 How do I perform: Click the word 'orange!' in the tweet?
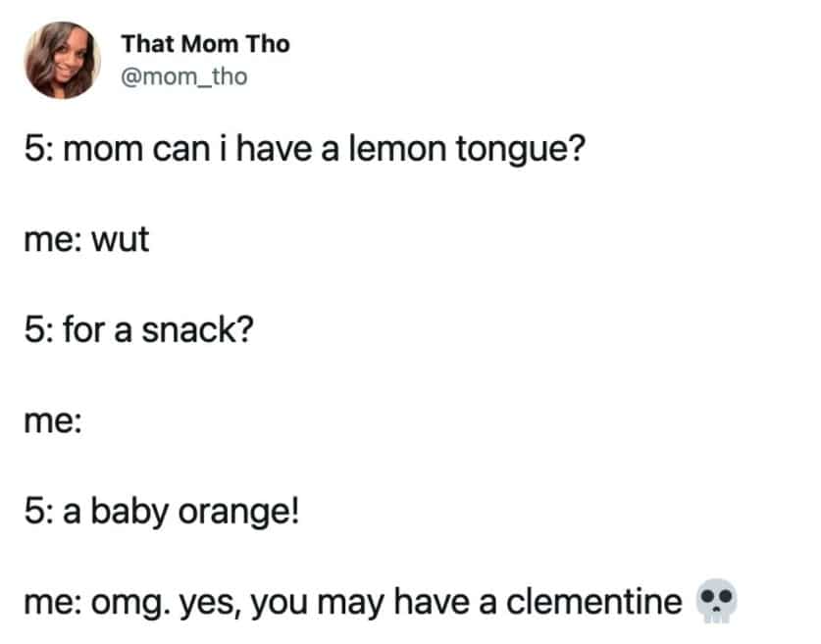pyautogui.click(x=238, y=513)
